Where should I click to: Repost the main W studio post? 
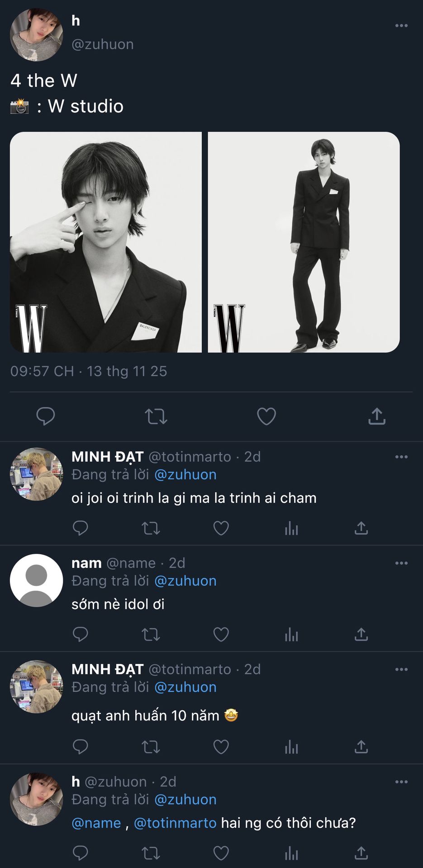pos(156,416)
